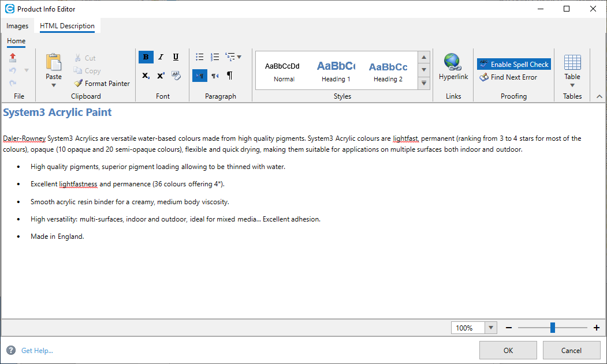Apply superscript formatting
Image resolution: width=607 pixels, height=364 pixels.
click(161, 76)
